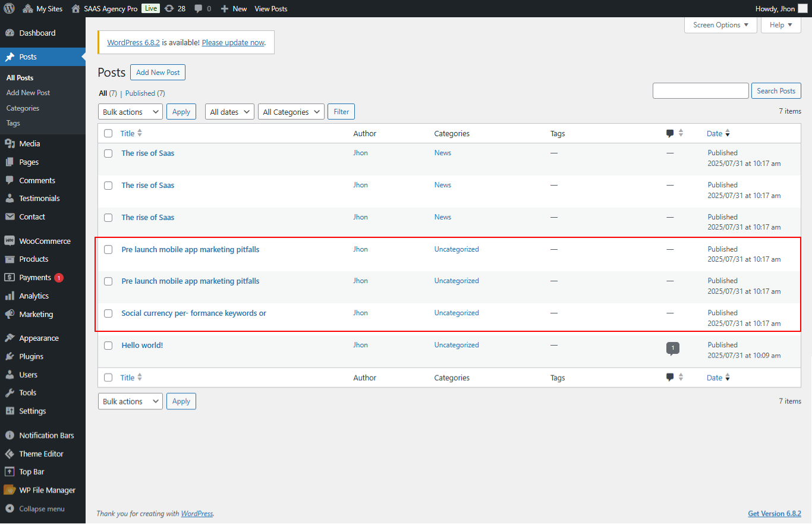This screenshot has height=524, width=812.
Task: Open Social currency per- formance keywords post
Action: click(x=194, y=313)
